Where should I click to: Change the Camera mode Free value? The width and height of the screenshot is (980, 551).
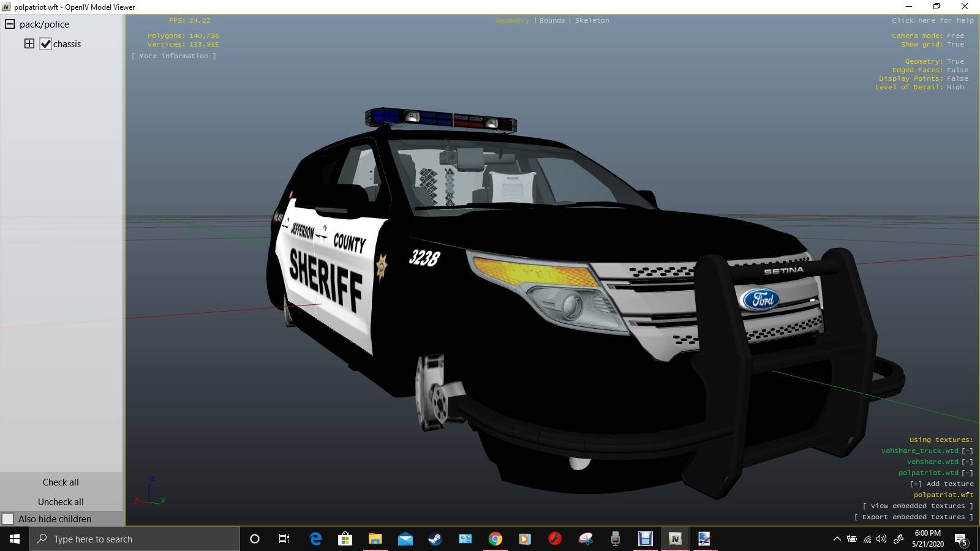(956, 36)
